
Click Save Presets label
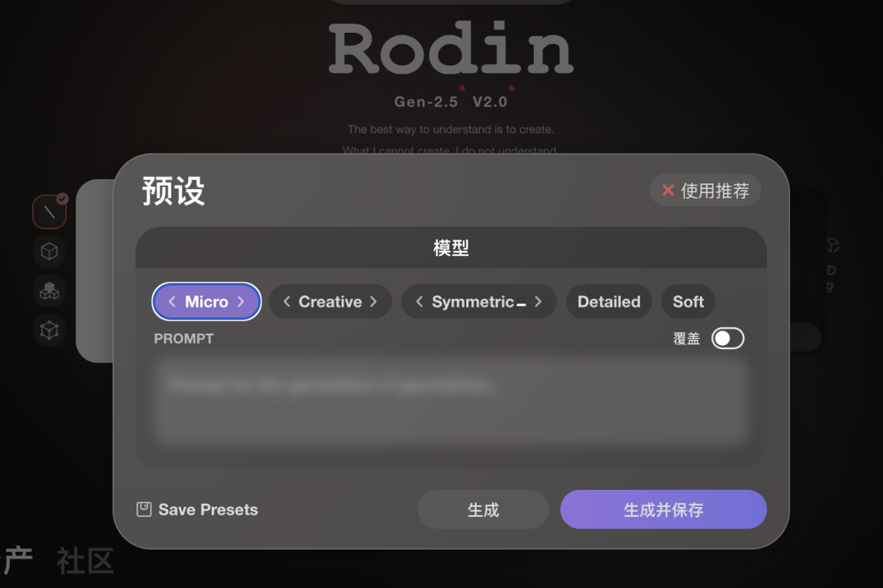point(208,509)
